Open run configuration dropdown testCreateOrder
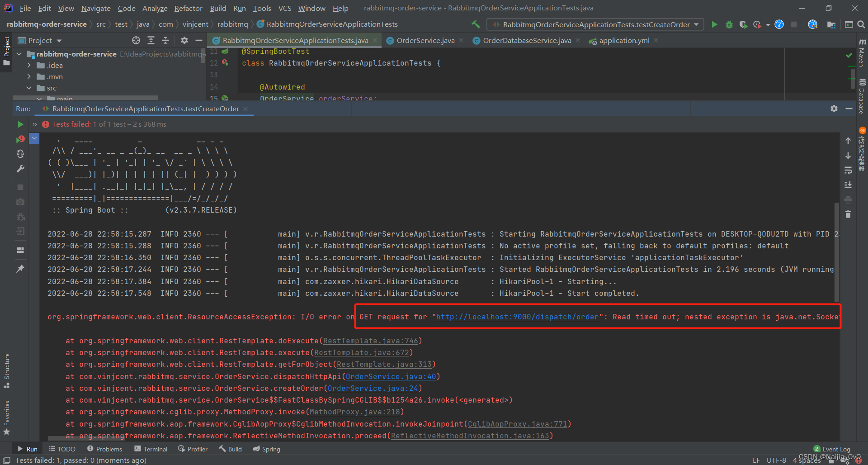Image resolution: width=868 pixels, height=465 pixels. click(595, 24)
